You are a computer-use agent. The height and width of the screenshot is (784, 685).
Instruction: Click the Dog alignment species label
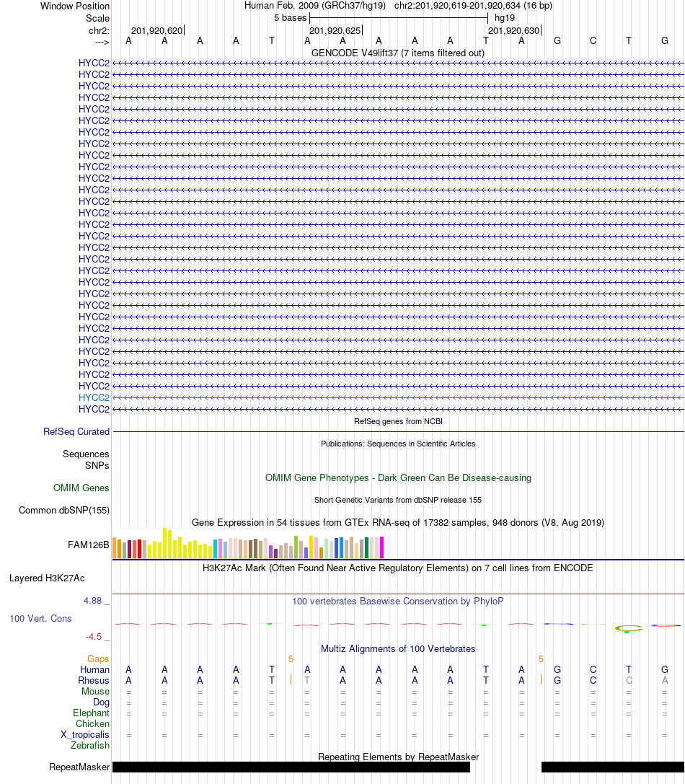click(101, 702)
